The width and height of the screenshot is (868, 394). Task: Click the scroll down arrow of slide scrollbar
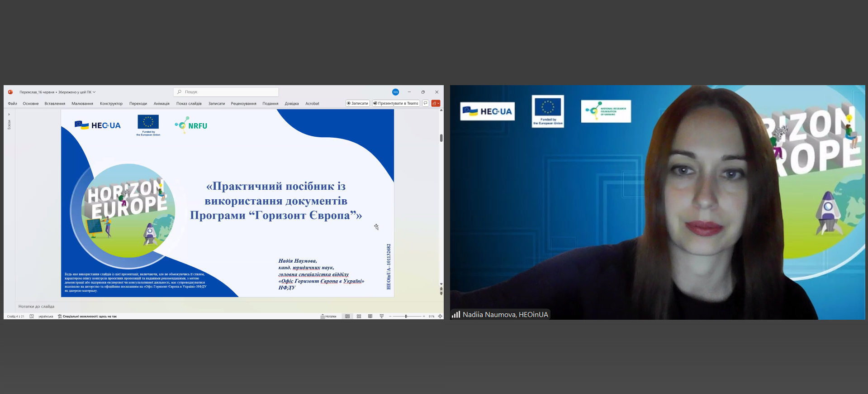[441, 284]
